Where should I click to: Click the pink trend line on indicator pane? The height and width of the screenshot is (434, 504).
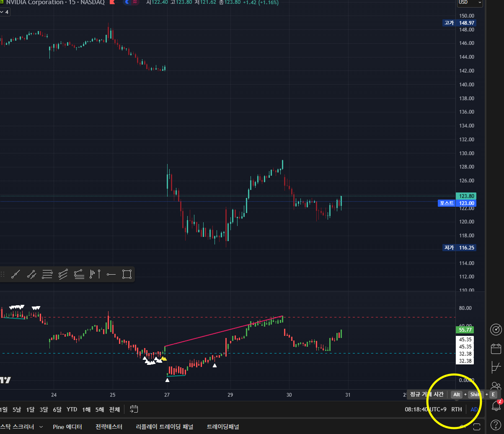(x=224, y=331)
